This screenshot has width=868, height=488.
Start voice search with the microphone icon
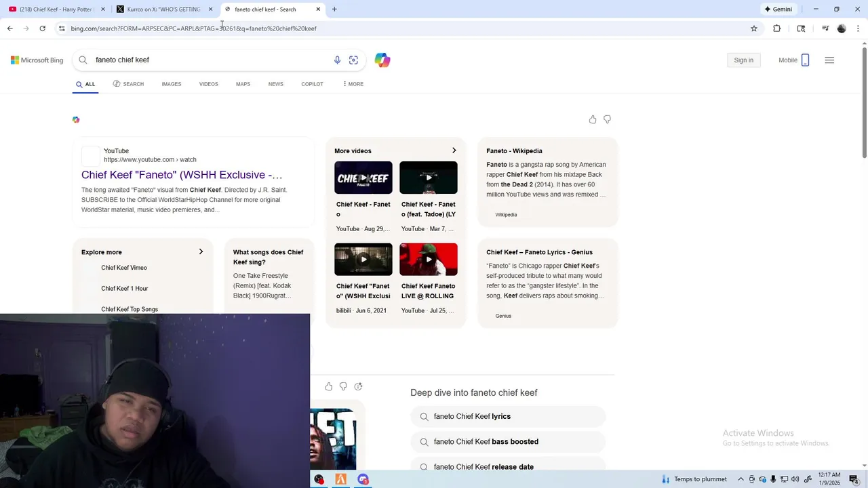(337, 60)
